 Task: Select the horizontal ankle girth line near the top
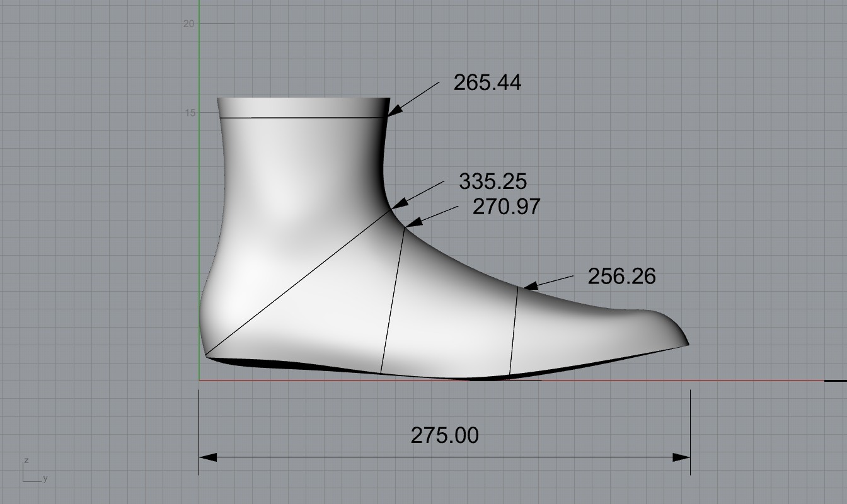[301, 118]
